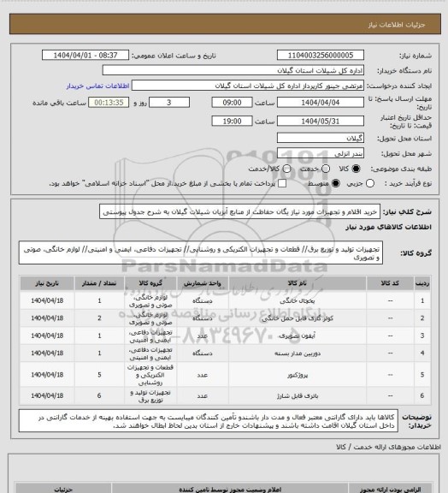
Task: Select the دوربین مدار بسته item row
Action: click(225, 353)
